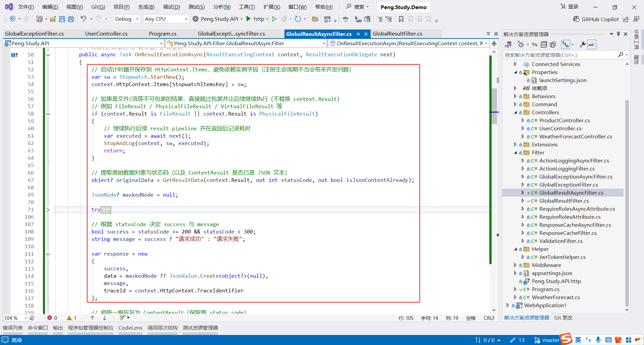This screenshot has width=644, height=345.
Task: Click the Solution Explorer sync with active document icon
Action: pyautogui.click(x=535, y=44)
